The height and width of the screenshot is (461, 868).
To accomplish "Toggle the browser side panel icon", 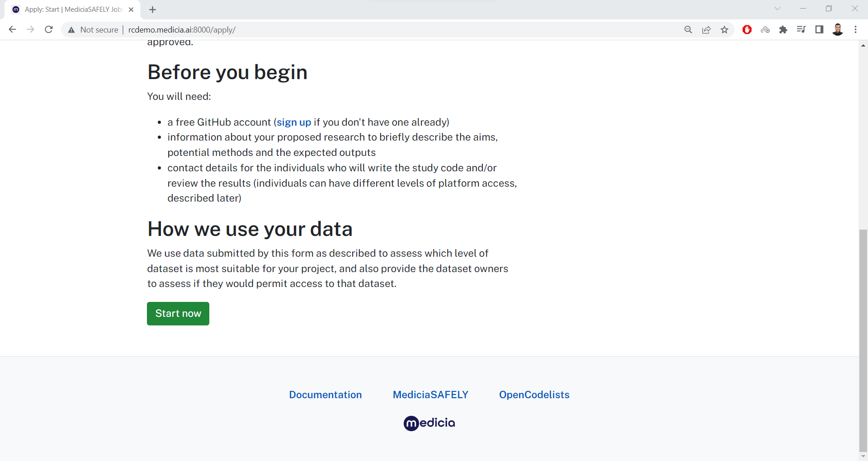I will [819, 30].
